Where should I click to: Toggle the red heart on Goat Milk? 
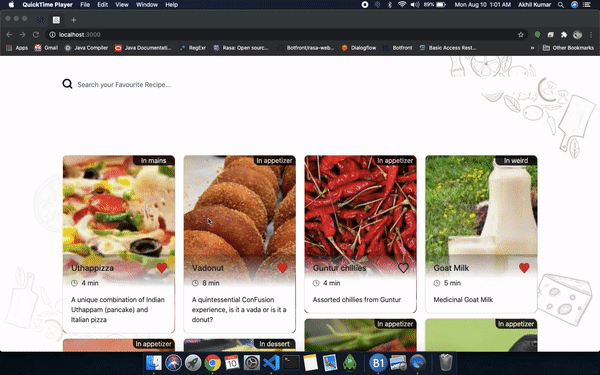coord(524,268)
